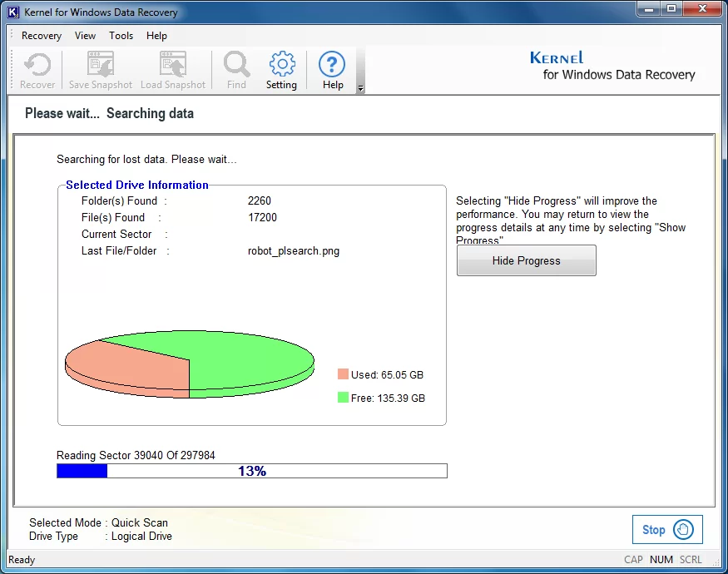Image resolution: width=728 pixels, height=574 pixels.
Task: Open the Recovery menu
Action: click(x=42, y=36)
